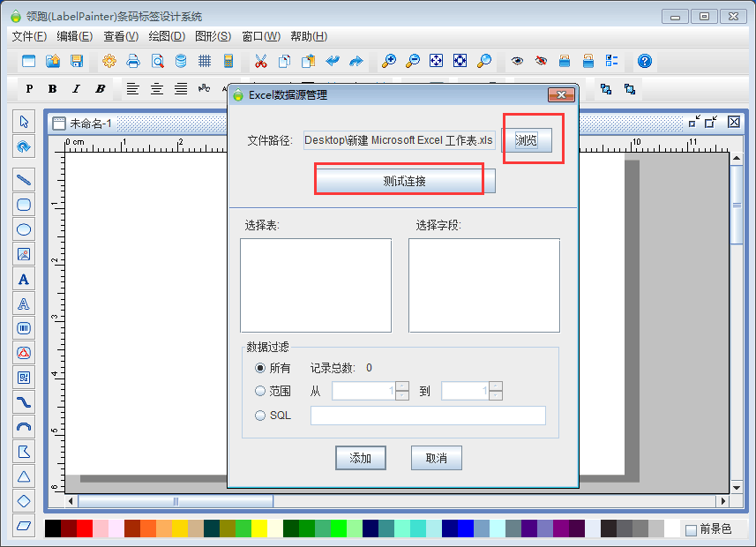The width and height of the screenshot is (756, 547).
Task: Select the arrow pointer tool
Action: pos(24,121)
